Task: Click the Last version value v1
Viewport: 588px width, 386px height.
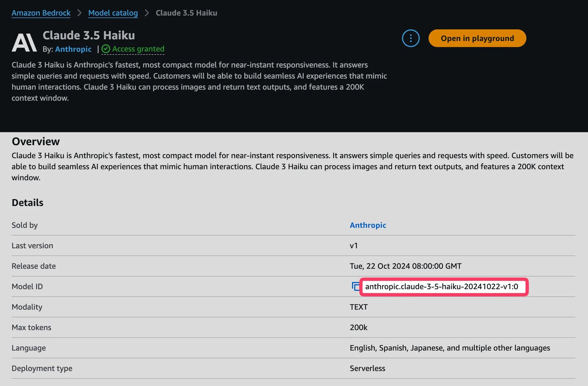Action: tap(354, 246)
